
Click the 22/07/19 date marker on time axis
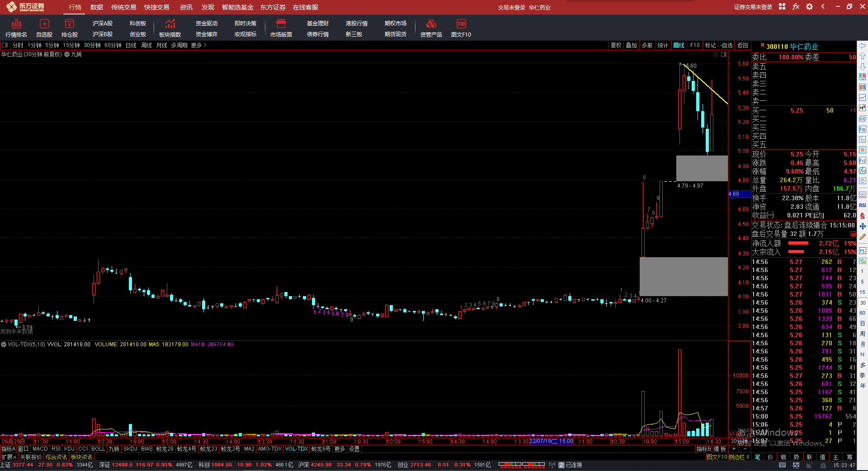click(551, 441)
